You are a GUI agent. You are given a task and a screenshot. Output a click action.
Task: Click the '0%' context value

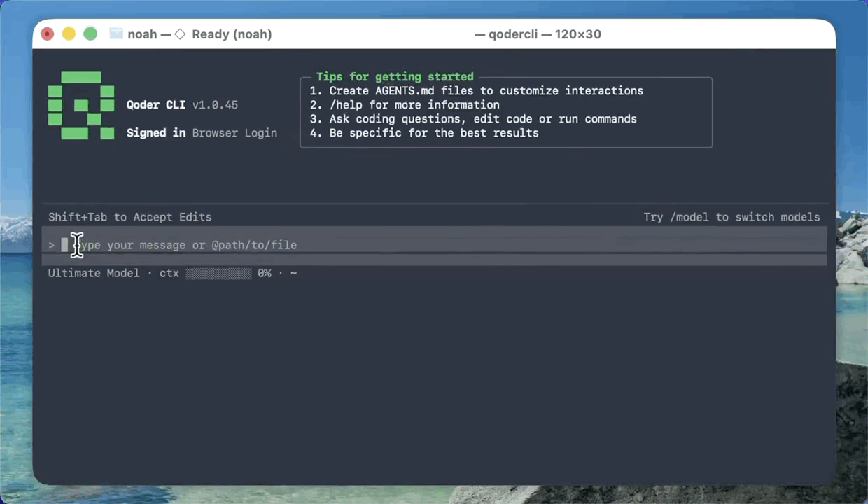point(265,273)
